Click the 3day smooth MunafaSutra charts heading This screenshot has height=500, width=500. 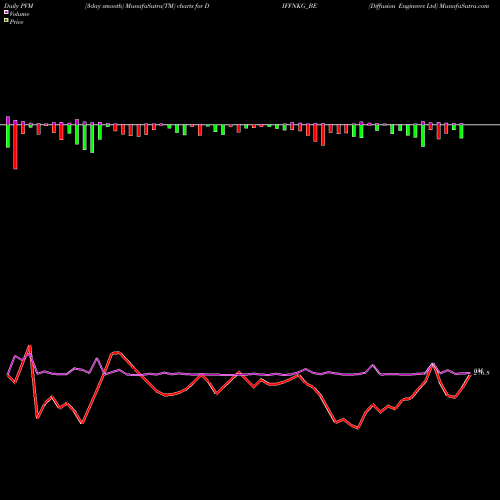[x=147, y=6]
